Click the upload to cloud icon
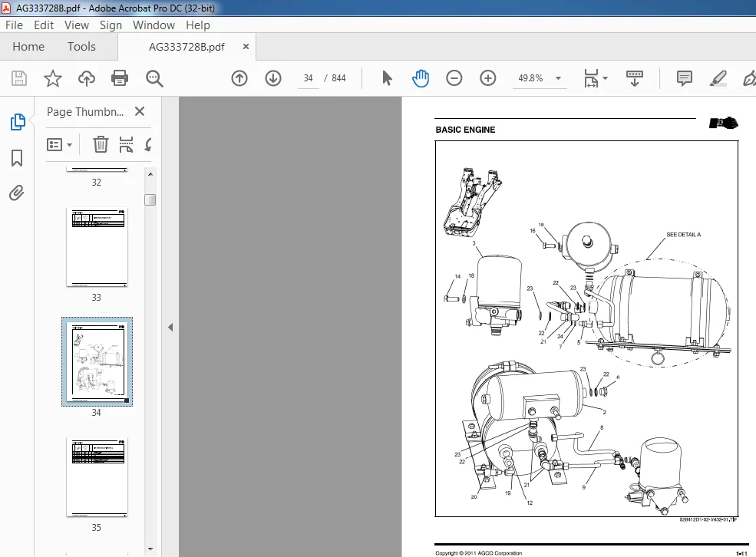Screen dimensions: 756x557 87,78
